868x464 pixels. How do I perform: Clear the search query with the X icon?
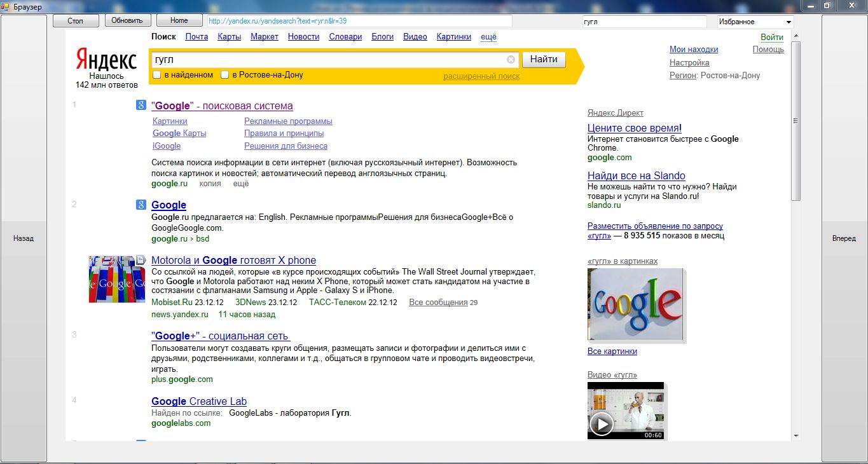(x=511, y=60)
